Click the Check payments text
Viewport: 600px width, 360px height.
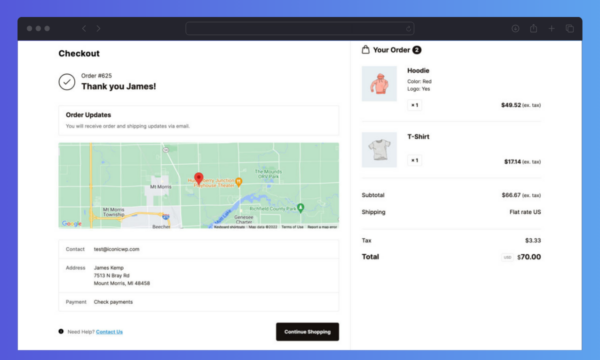click(113, 302)
